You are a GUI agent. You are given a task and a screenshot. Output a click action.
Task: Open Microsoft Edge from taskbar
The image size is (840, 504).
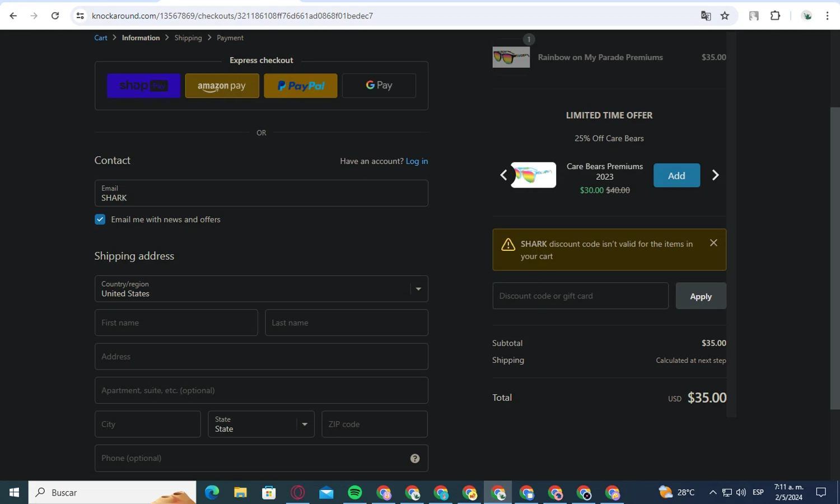(x=212, y=492)
